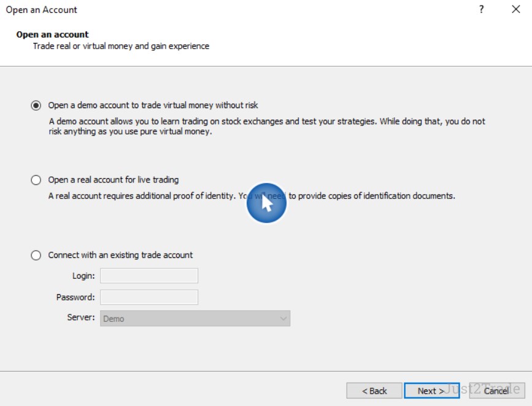Select the demo account radio button
532x406 pixels.
tap(36, 105)
